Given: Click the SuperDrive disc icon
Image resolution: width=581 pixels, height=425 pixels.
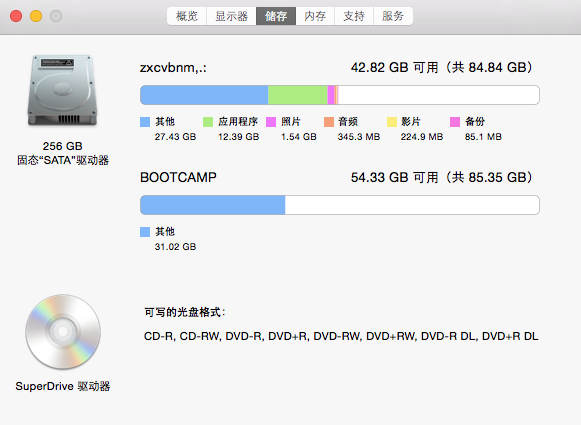Looking at the screenshot, I should [x=63, y=332].
